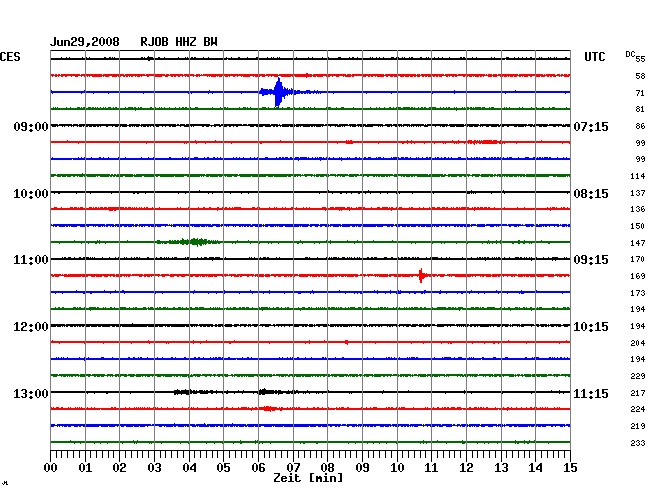Click minute tick label 14
650x494 pixels.
point(535,467)
